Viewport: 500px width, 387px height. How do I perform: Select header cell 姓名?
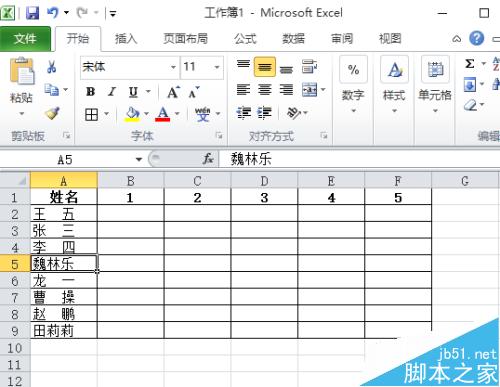click(x=64, y=197)
